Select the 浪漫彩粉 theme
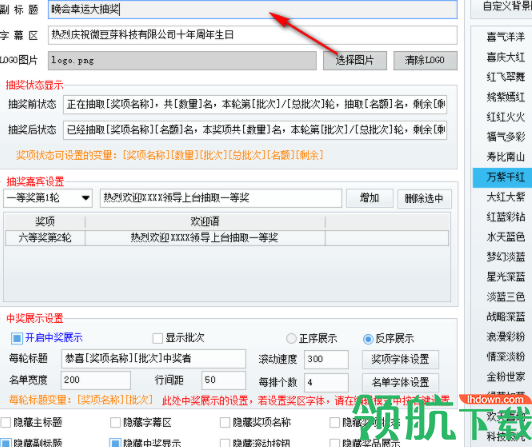The image size is (532, 447). [x=506, y=336]
